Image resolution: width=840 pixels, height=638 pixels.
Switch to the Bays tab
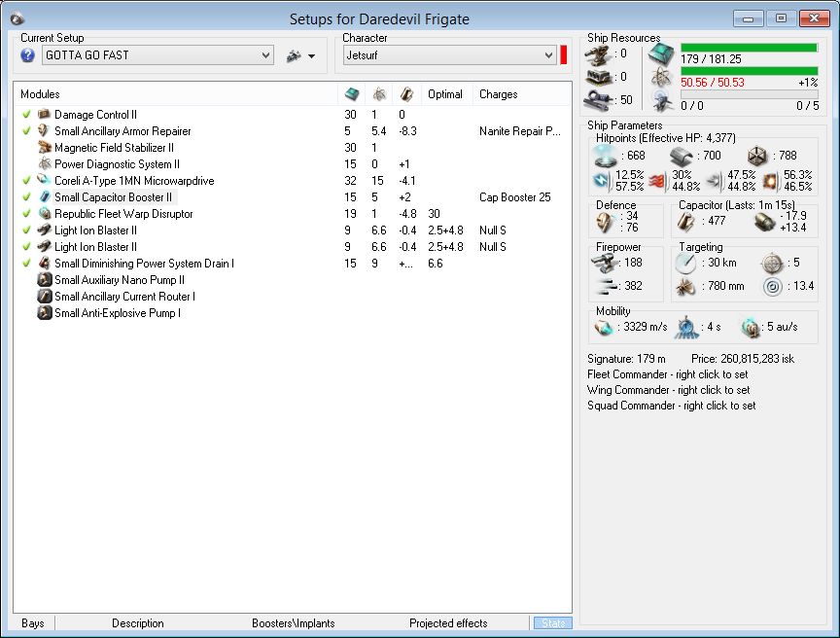click(x=33, y=623)
